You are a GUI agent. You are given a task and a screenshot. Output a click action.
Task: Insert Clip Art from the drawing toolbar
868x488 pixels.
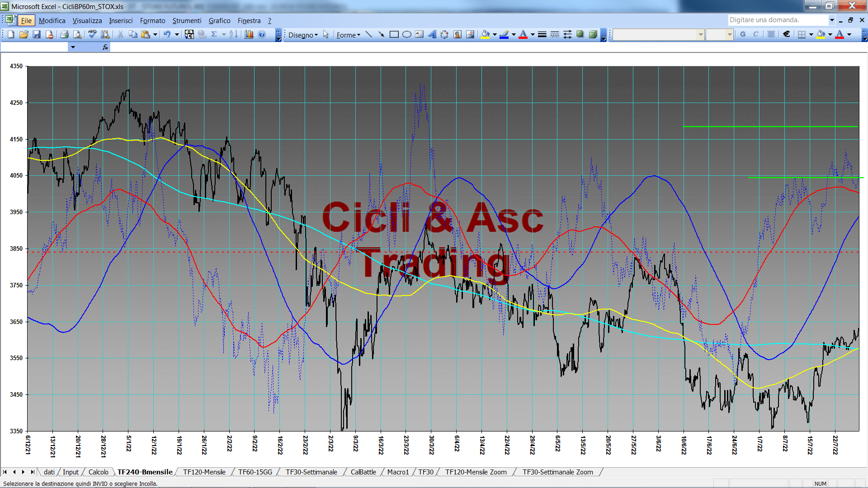point(458,34)
